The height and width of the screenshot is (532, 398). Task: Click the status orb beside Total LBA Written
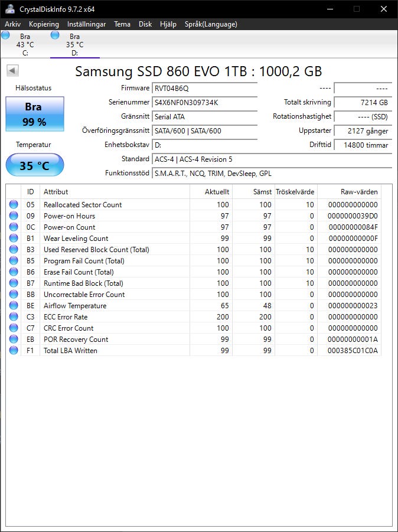coord(14,351)
